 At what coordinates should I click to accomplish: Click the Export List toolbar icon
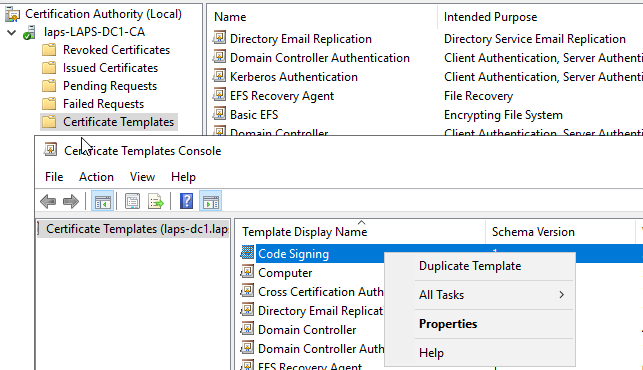[x=155, y=201]
